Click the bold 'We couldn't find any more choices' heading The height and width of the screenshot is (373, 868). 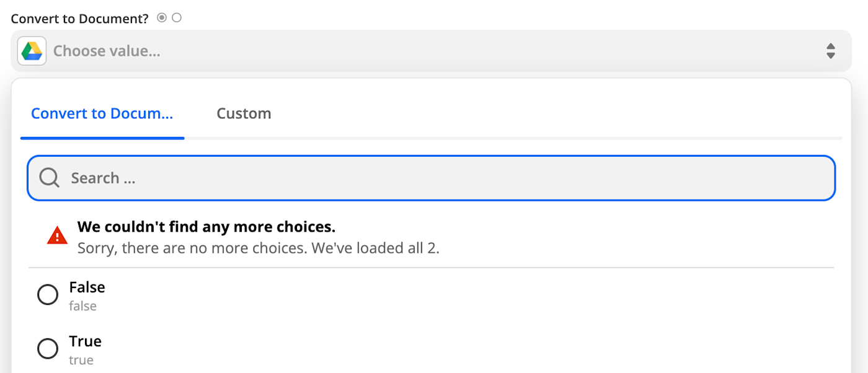tap(206, 226)
